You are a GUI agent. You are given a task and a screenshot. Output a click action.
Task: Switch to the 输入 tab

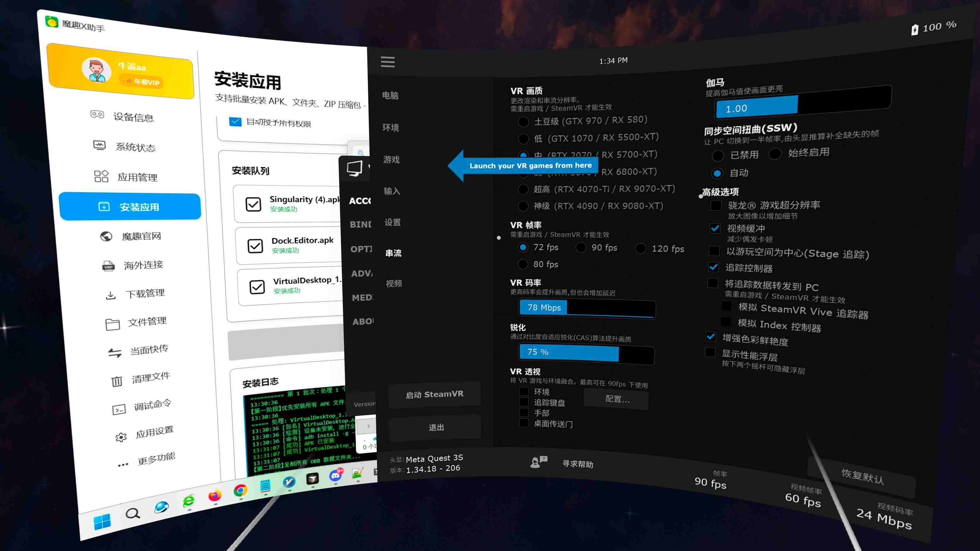coord(392,191)
